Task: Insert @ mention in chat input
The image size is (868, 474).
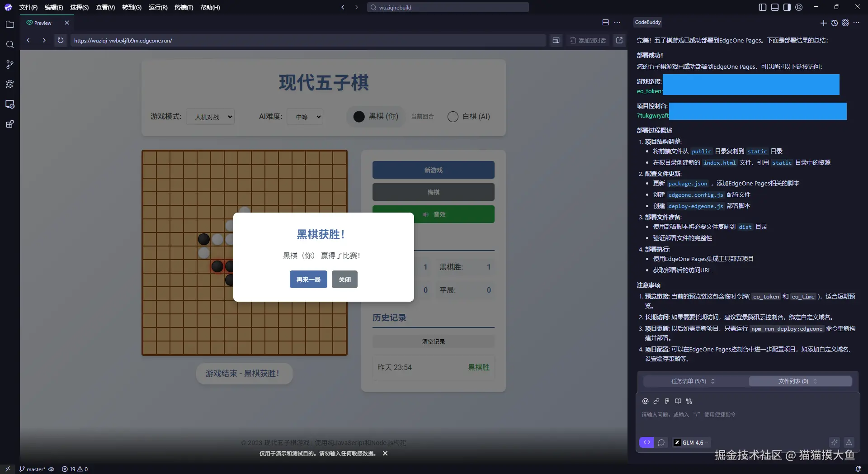Action: point(646,401)
